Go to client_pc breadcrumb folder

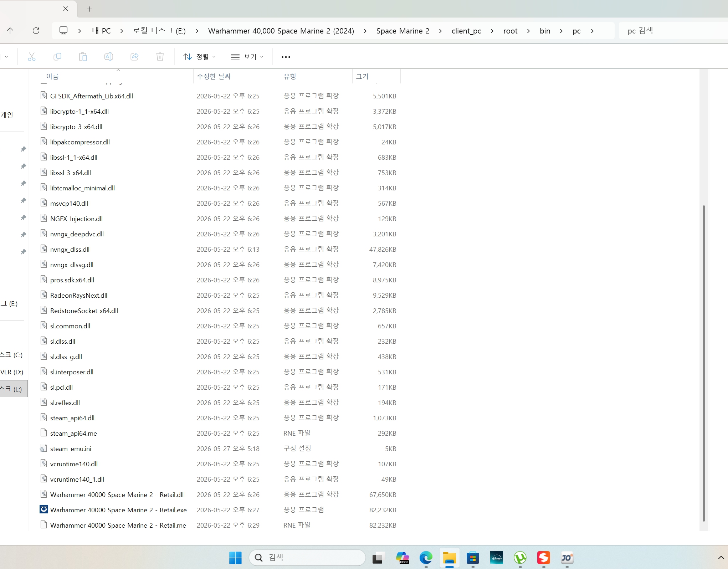[466, 31]
